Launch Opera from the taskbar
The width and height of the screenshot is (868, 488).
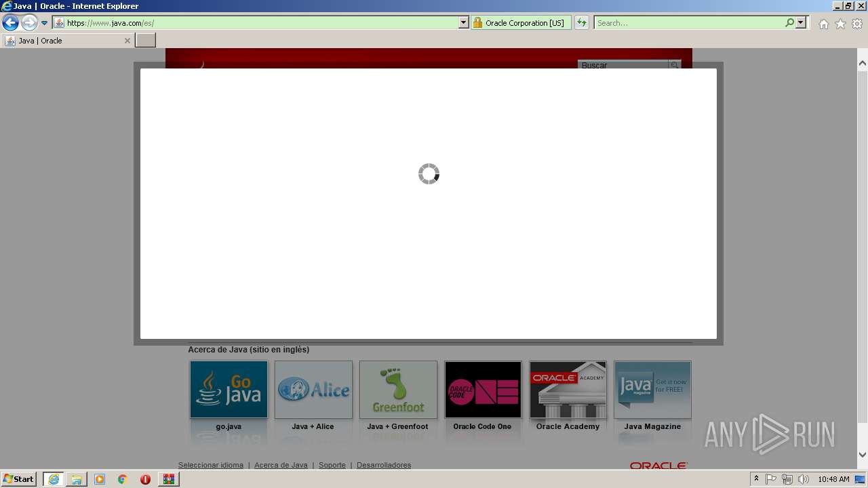(x=145, y=479)
